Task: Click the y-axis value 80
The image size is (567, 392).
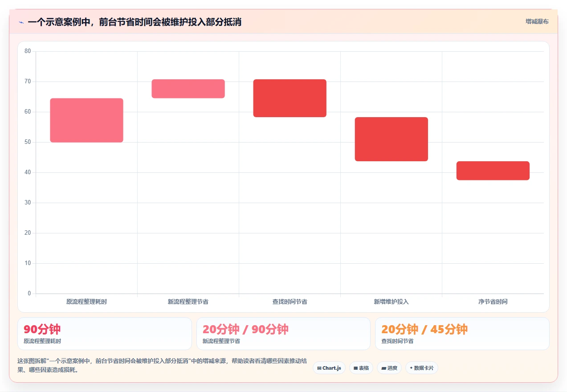Action: tap(28, 51)
